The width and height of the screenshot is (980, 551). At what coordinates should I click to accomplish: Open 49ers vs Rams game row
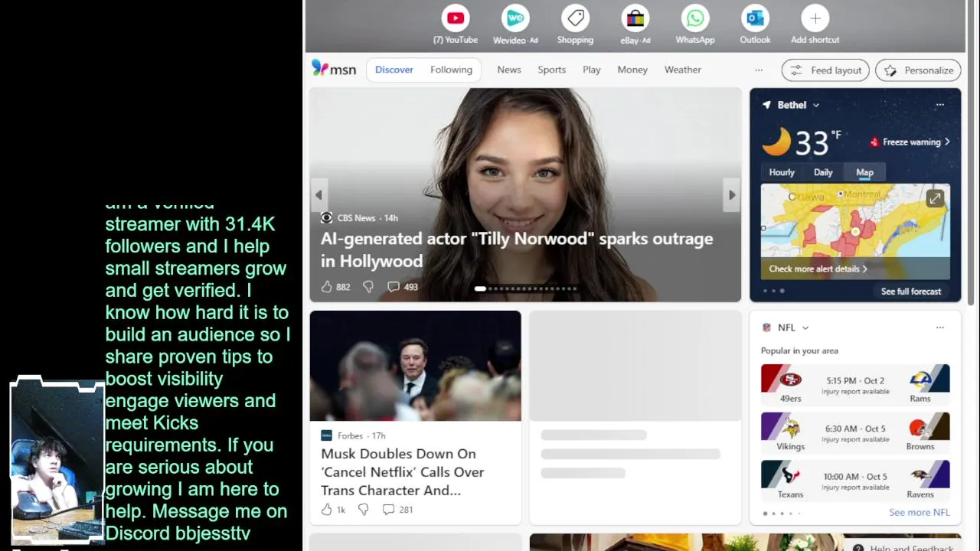tap(855, 384)
